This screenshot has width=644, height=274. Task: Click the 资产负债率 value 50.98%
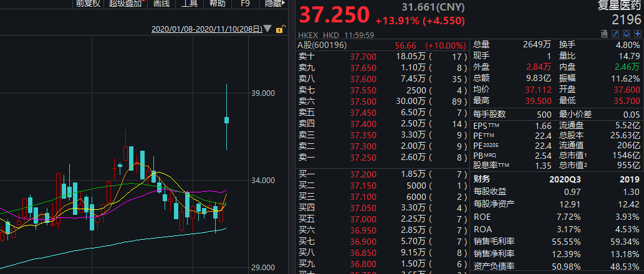[566, 267]
